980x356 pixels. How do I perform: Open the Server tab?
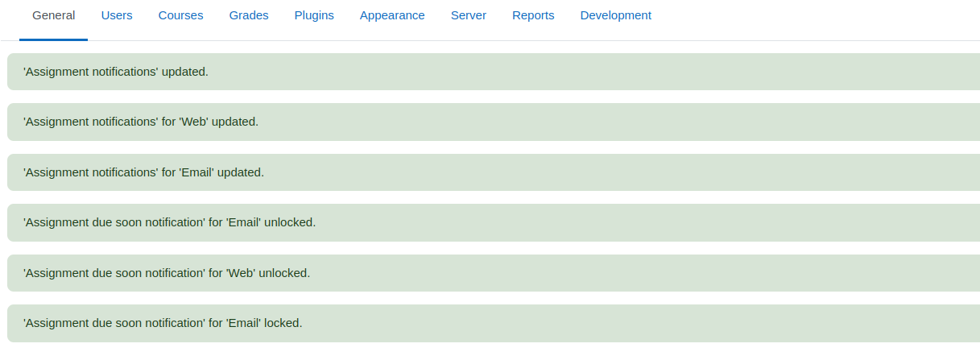pos(469,16)
